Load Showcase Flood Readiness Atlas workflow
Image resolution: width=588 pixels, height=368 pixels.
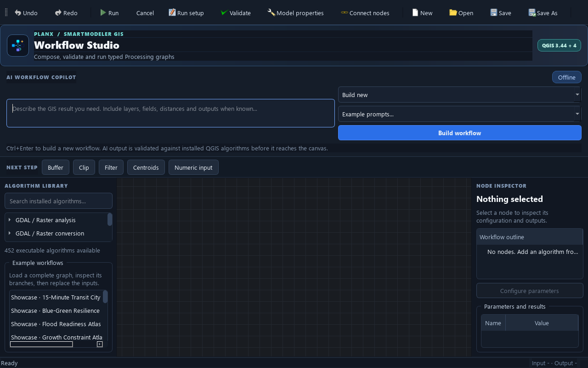click(x=56, y=324)
